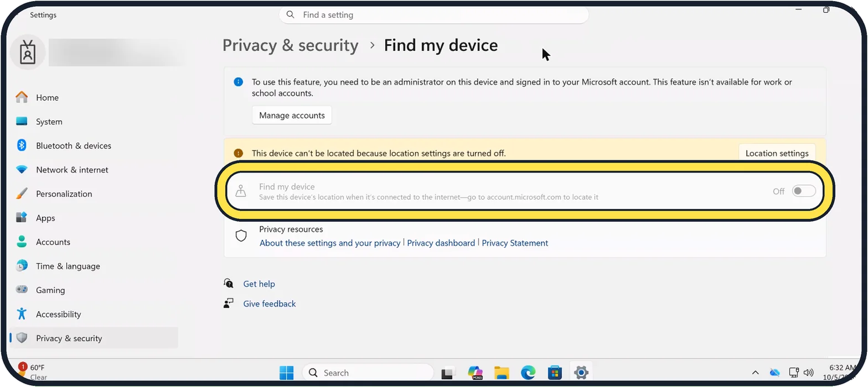The image size is (868, 387).
Task: Click the orange warning icon in the location banner
Action: point(238,153)
